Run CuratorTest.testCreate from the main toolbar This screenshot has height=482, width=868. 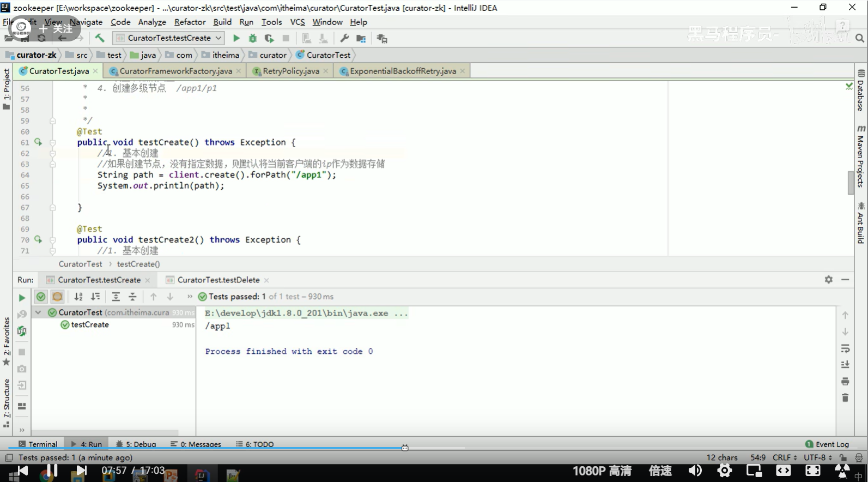pos(236,38)
